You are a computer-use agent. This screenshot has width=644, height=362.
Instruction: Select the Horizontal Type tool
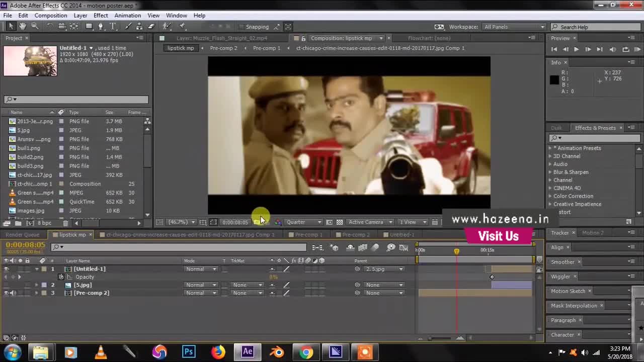pos(113,27)
